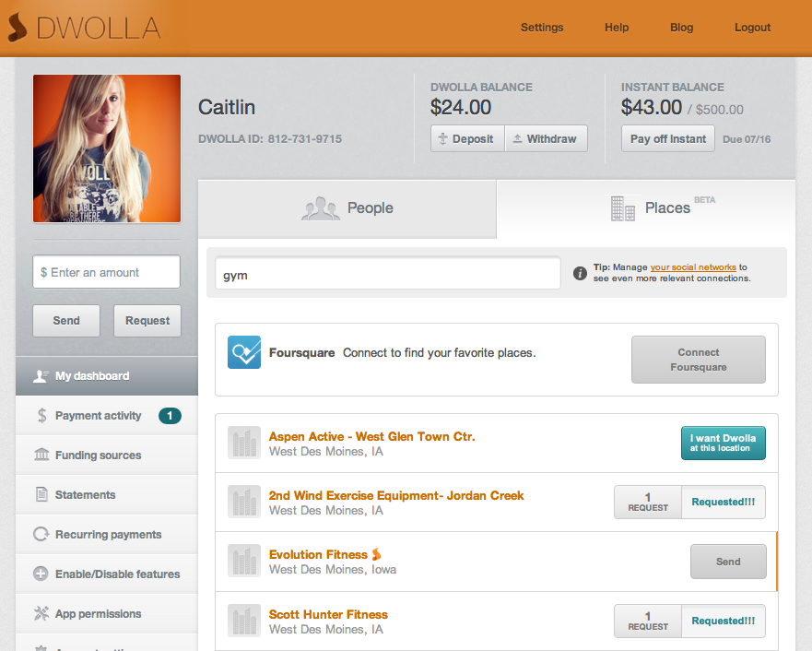Click Requested!!! for 2nd Wind Exercise Equipment
This screenshot has height=651, width=812.
coord(724,502)
